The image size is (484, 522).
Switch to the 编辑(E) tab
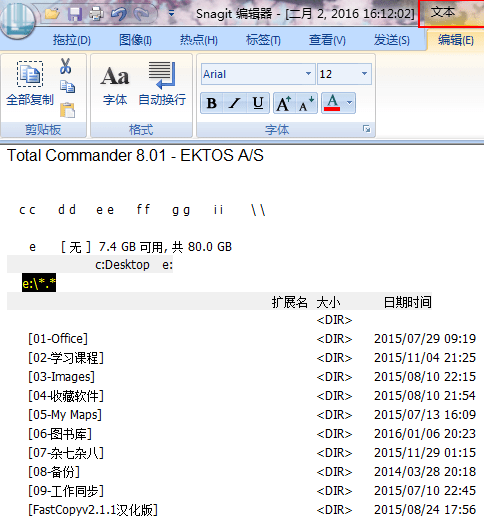coord(456,40)
